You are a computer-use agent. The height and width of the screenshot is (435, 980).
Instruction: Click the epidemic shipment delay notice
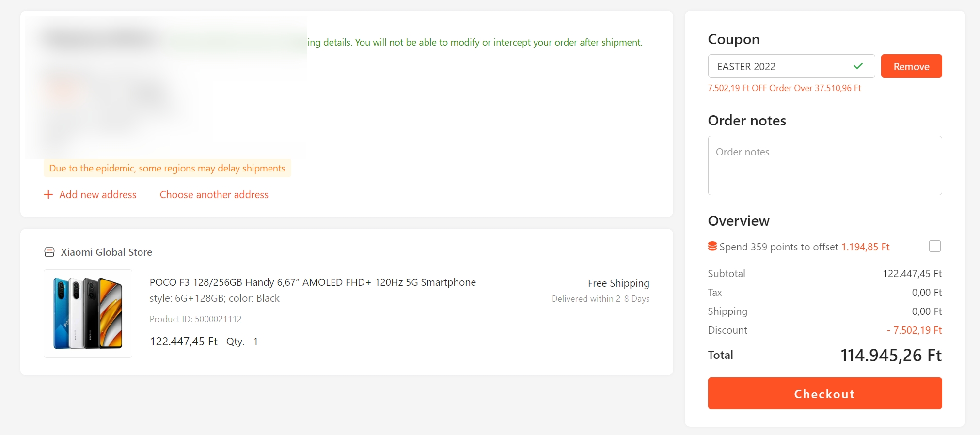[x=167, y=168]
